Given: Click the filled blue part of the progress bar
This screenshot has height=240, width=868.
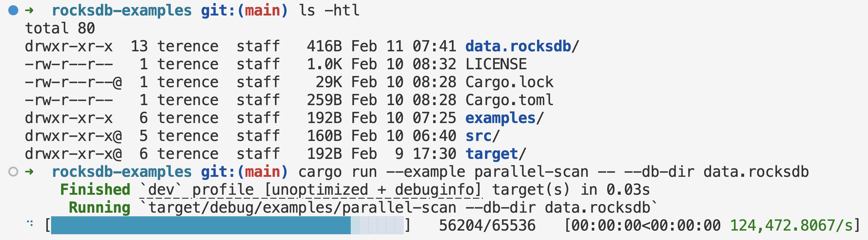Looking at the screenshot, I should tap(201, 225).
